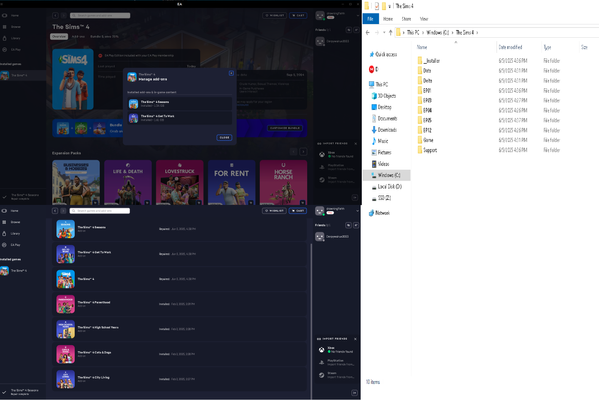Click Browse icon in EA window with Manage add-ons

point(5,27)
